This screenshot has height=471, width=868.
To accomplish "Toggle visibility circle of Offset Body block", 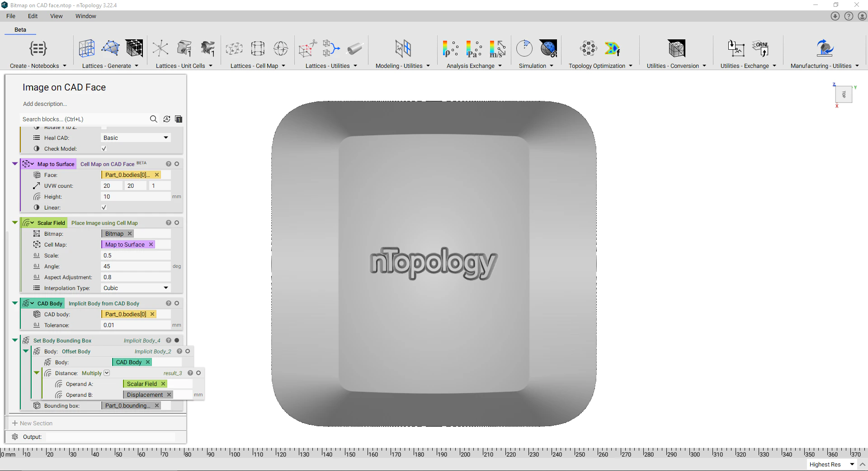I will [188, 351].
